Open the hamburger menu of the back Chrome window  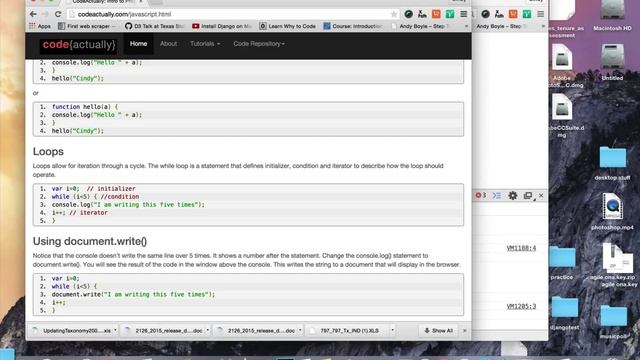coord(540,14)
